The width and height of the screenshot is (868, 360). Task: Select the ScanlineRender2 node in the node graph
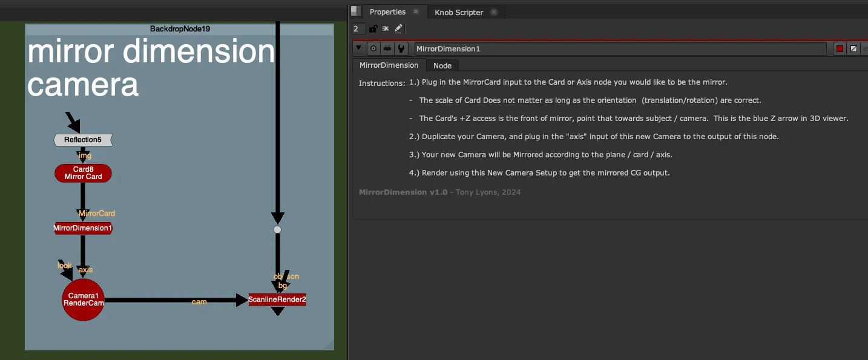(277, 299)
